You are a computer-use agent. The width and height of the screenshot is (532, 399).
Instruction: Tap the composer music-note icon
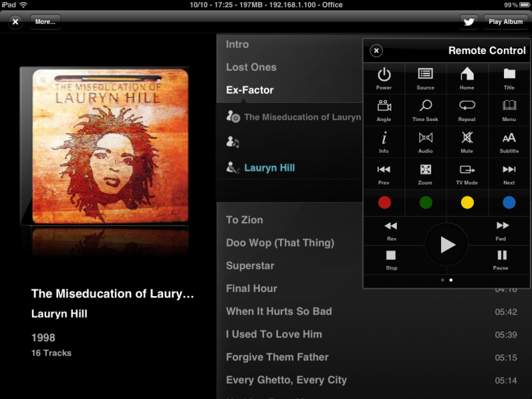[x=232, y=142]
